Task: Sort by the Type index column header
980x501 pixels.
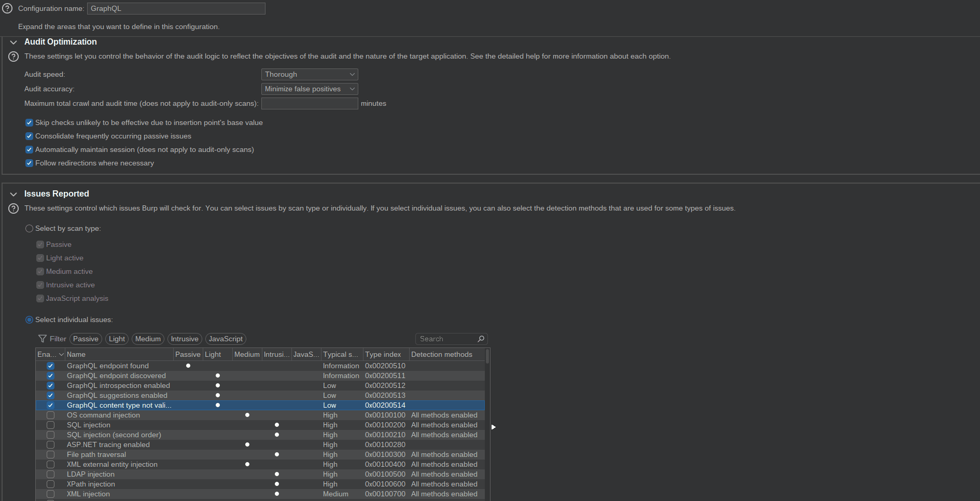Action: [386, 355]
